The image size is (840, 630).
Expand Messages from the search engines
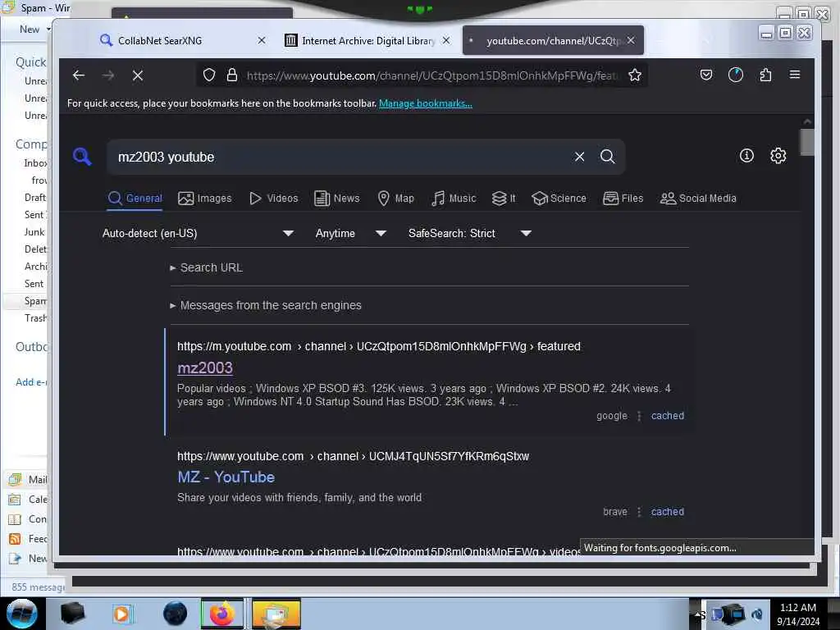point(266,305)
